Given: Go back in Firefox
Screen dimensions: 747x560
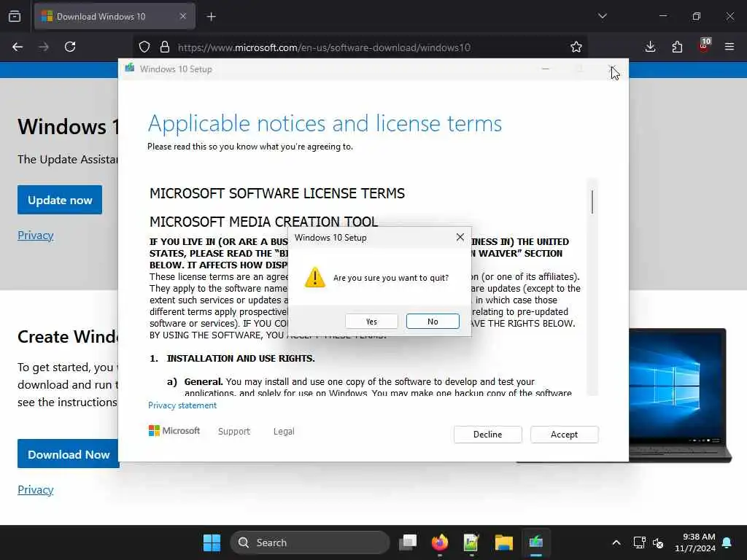Looking at the screenshot, I should pos(18,47).
